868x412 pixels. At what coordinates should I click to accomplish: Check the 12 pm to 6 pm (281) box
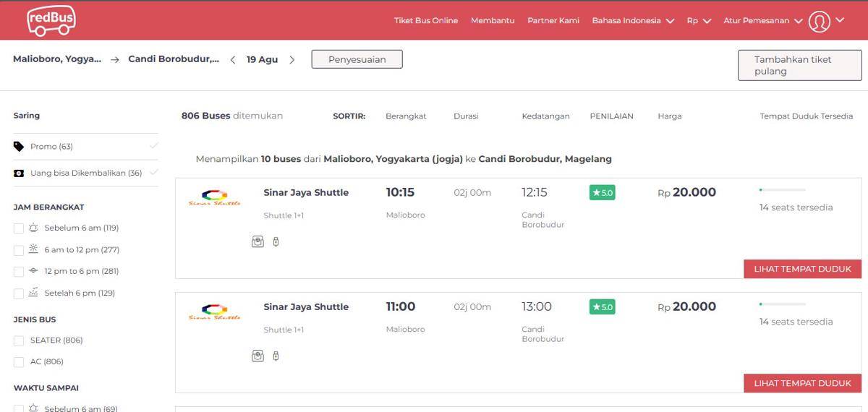[19, 272]
